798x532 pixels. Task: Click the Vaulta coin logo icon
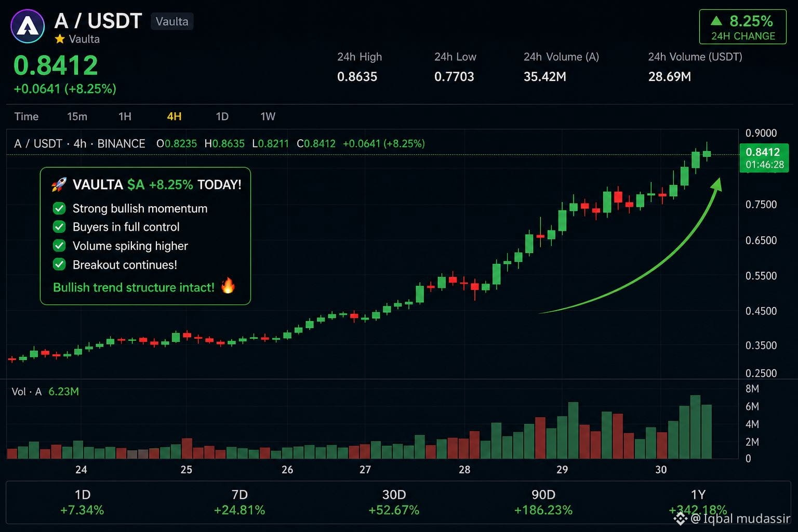tap(28, 26)
